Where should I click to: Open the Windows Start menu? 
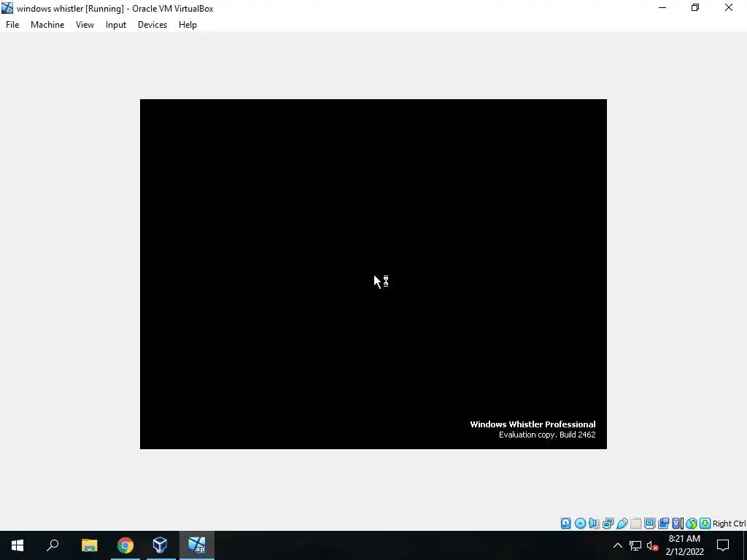click(18, 545)
